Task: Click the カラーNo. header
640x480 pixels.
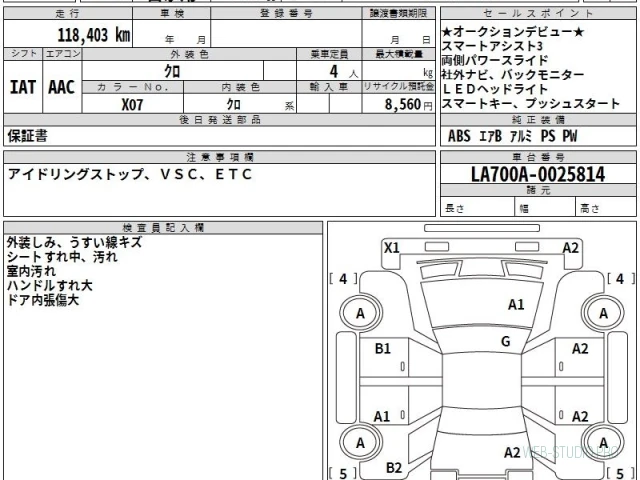Action: click(x=133, y=87)
